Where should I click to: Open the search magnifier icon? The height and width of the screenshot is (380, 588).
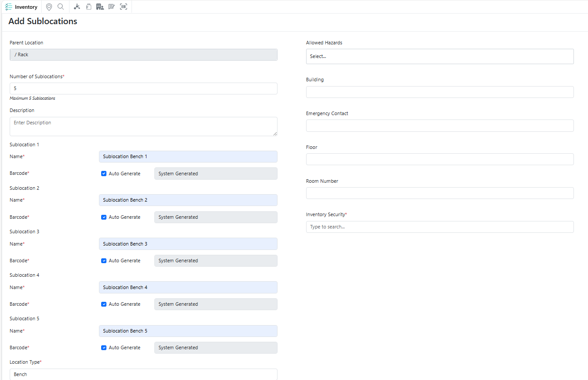click(x=61, y=7)
